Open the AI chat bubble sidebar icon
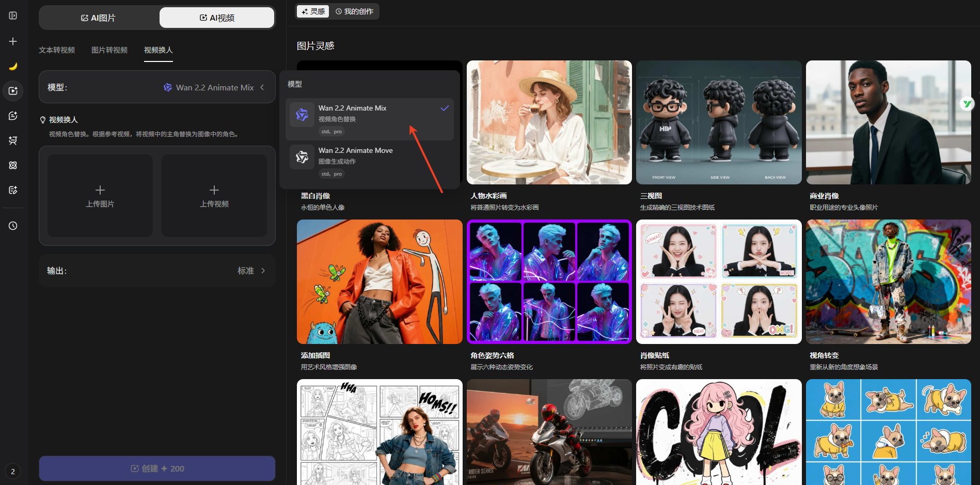 coord(13,116)
